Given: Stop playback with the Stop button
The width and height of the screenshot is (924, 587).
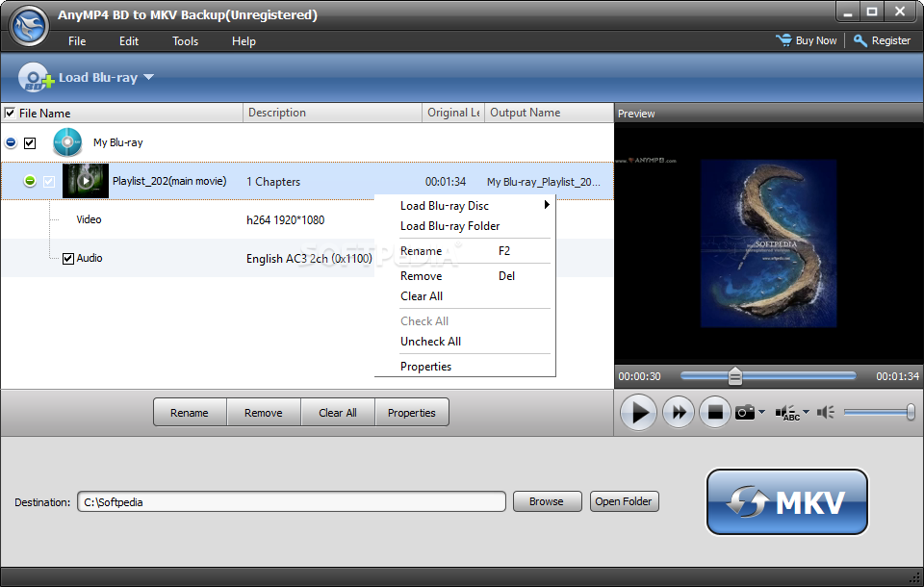Looking at the screenshot, I should point(715,412).
